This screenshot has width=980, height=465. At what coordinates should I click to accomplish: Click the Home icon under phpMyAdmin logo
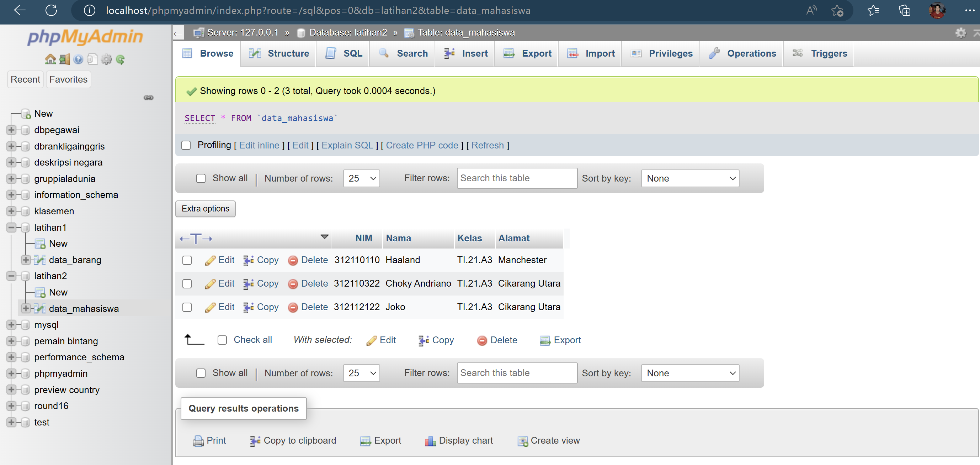(x=50, y=59)
